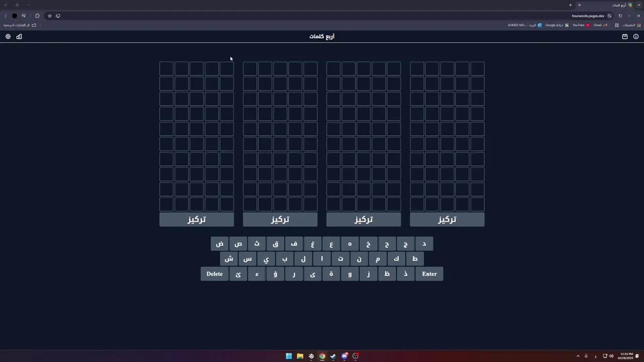This screenshot has width=644, height=362.
Task: Open the statistics bar chart icon
Action: tap(19, 37)
